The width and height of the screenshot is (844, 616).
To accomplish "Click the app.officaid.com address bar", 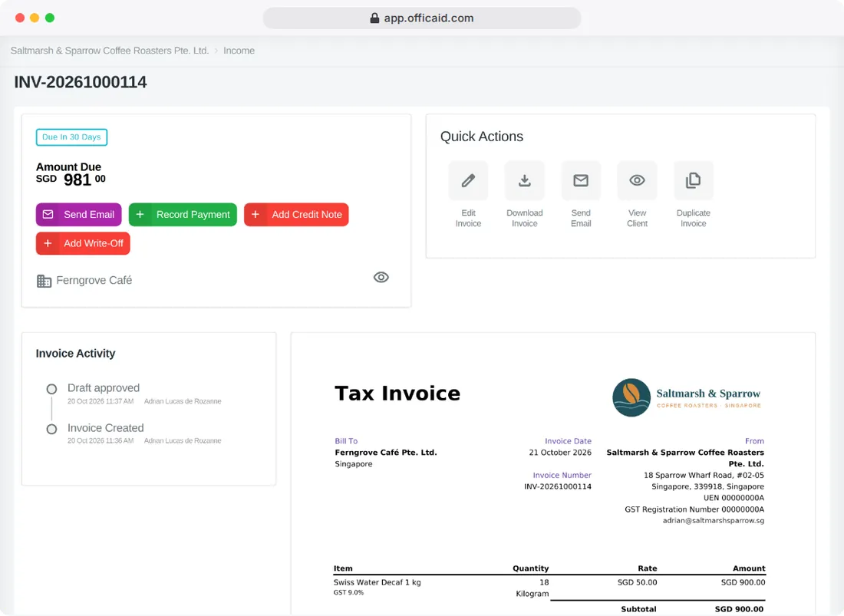I will click(422, 18).
